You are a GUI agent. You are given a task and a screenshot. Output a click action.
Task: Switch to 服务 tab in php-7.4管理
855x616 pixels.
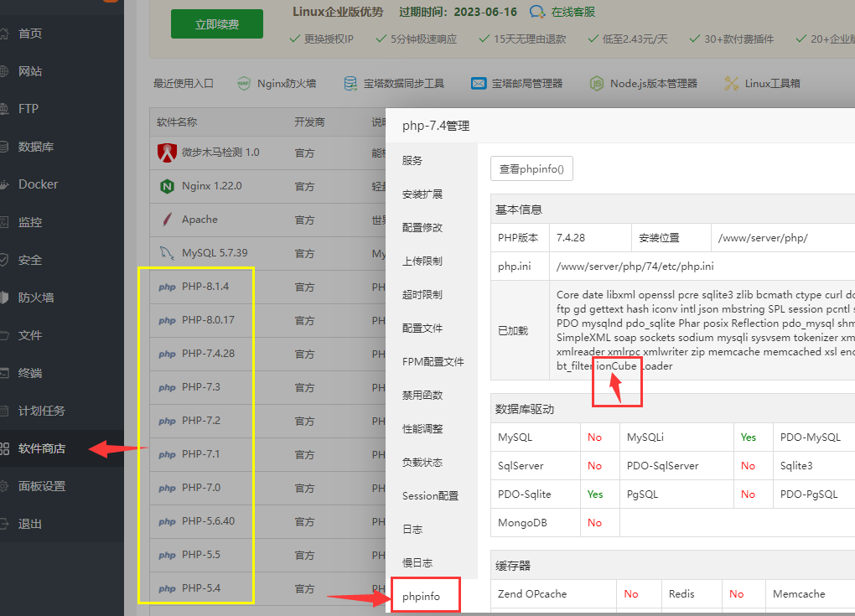pyautogui.click(x=412, y=161)
